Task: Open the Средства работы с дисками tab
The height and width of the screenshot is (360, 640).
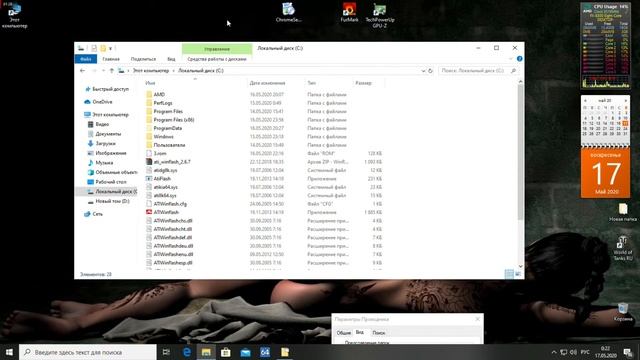Action: tap(217, 59)
